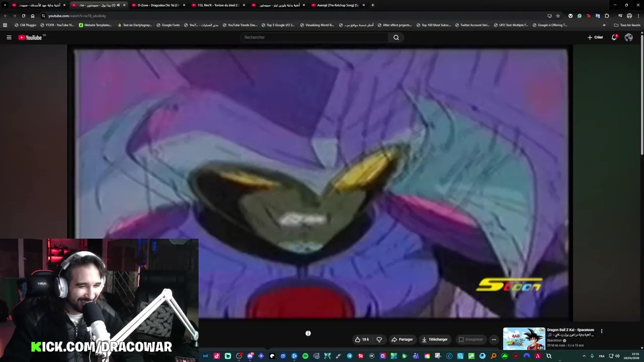Open FRA keyboard language switcher
644x362 pixels.
(602, 356)
